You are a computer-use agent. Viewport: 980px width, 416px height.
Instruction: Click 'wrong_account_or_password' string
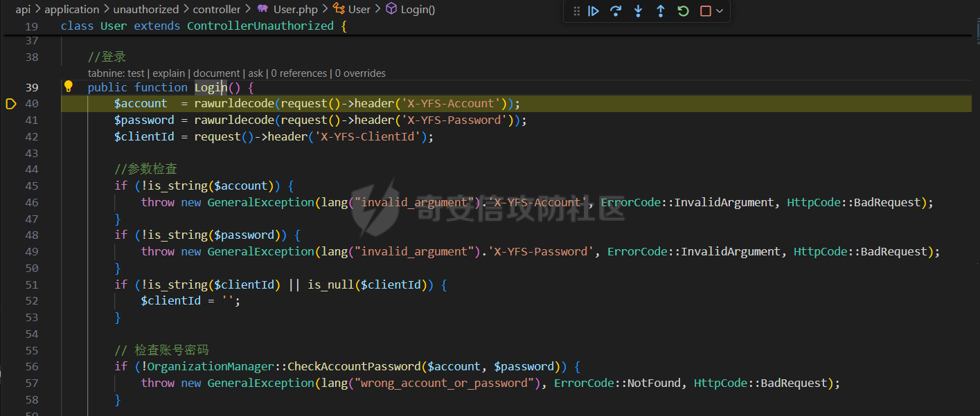tap(444, 383)
